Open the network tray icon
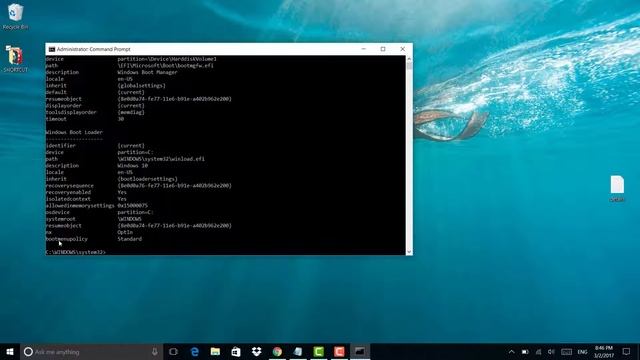This screenshot has width=640, height=360. [x=538, y=352]
